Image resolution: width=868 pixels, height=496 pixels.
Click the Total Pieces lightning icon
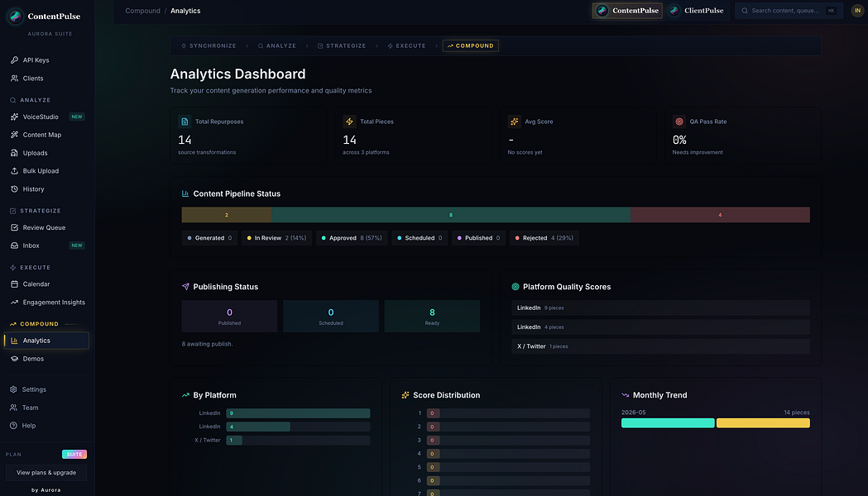(x=349, y=122)
